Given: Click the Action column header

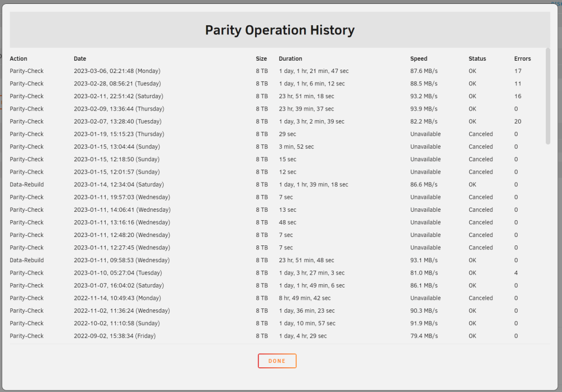Looking at the screenshot, I should coord(19,58).
